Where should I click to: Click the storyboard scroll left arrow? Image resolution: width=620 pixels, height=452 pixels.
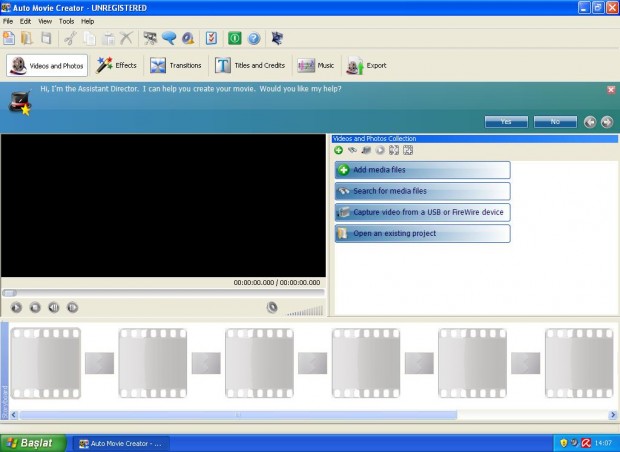pyautogui.click(x=14, y=415)
